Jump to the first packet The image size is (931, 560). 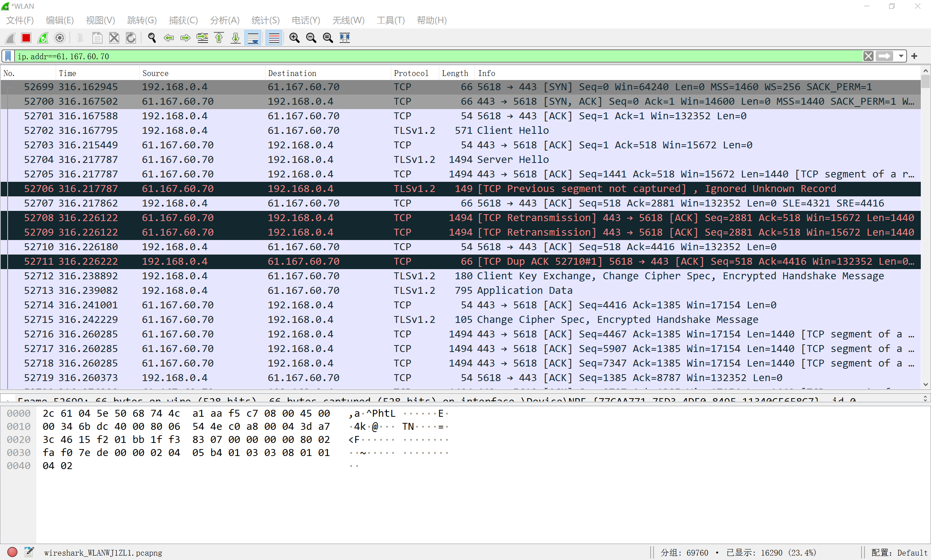(x=219, y=38)
